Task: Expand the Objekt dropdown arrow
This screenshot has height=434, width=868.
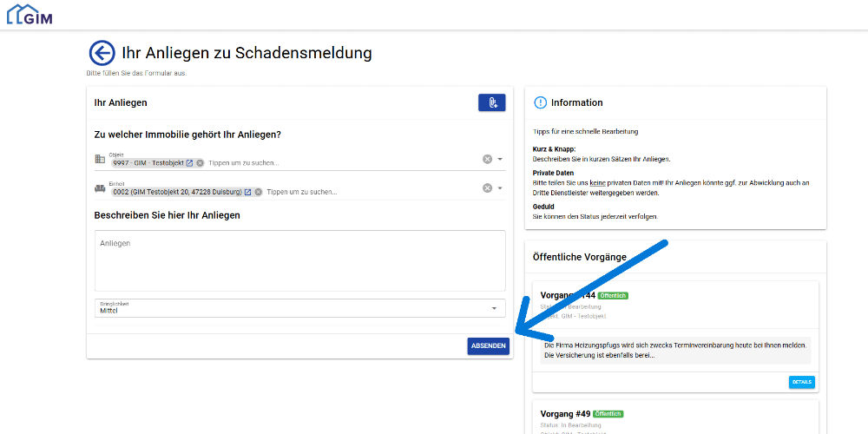Action: click(x=500, y=159)
